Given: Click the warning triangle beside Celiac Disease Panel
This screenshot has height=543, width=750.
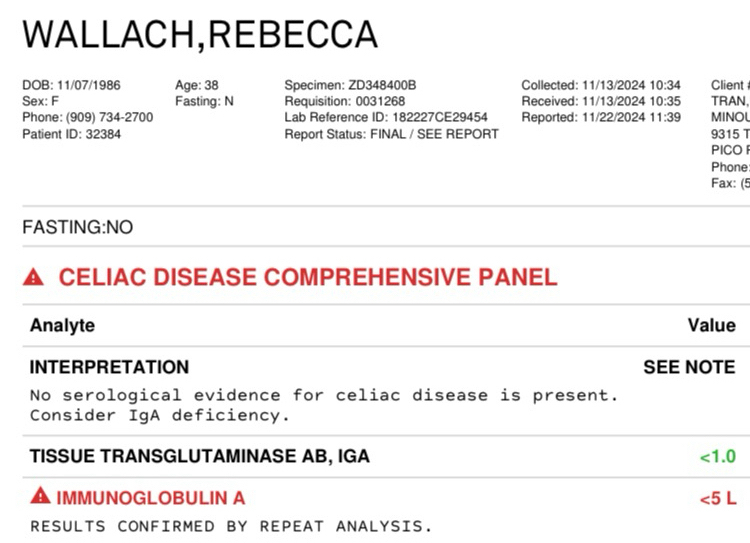Looking at the screenshot, I should pyautogui.click(x=33, y=277).
